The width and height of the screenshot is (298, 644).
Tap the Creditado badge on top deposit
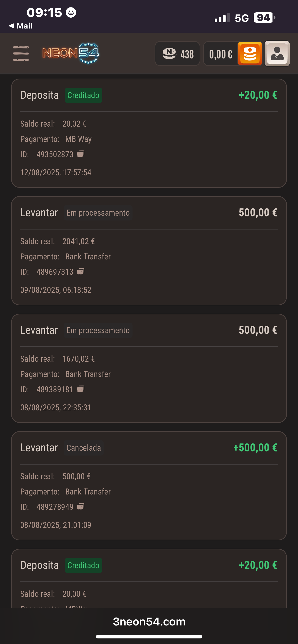point(83,95)
